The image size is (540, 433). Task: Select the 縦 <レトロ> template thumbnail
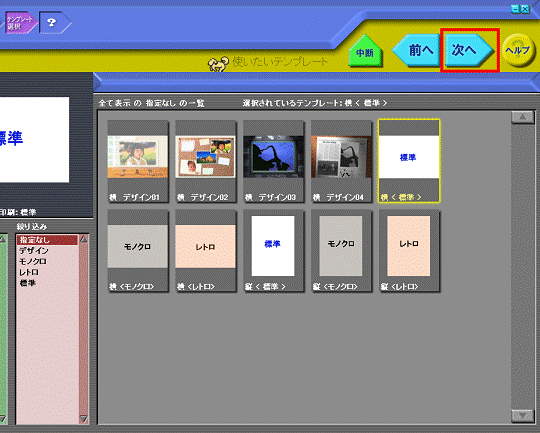tap(409, 251)
